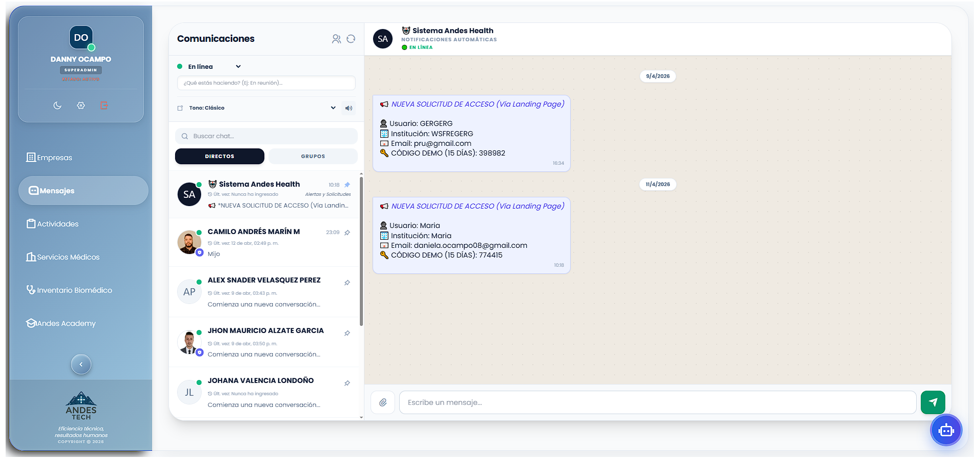Click the Andes Tech logo
980x459 pixels.
[81, 406]
